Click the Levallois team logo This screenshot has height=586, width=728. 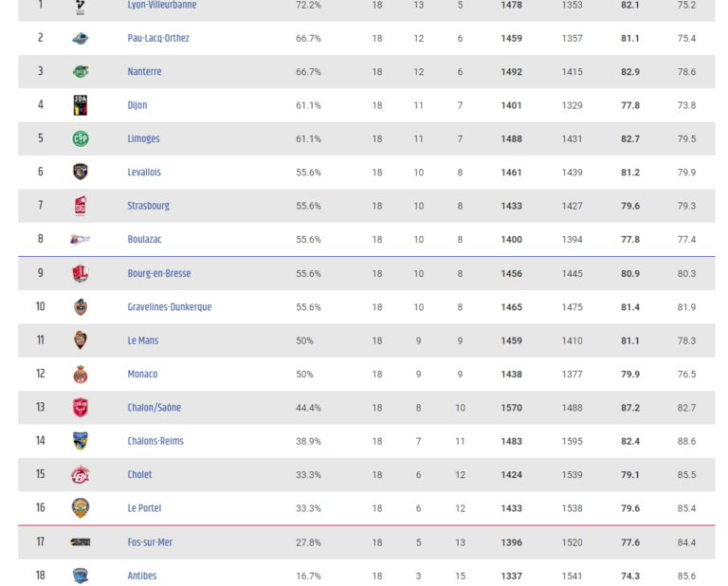click(x=81, y=172)
